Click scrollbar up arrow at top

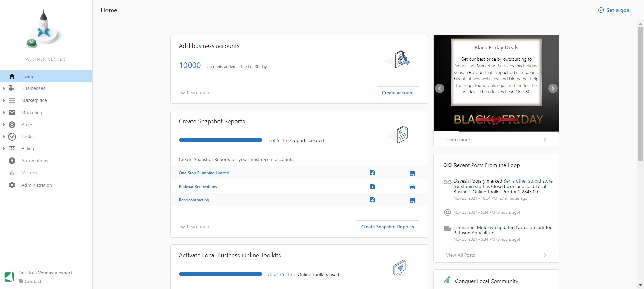(x=640, y=24)
